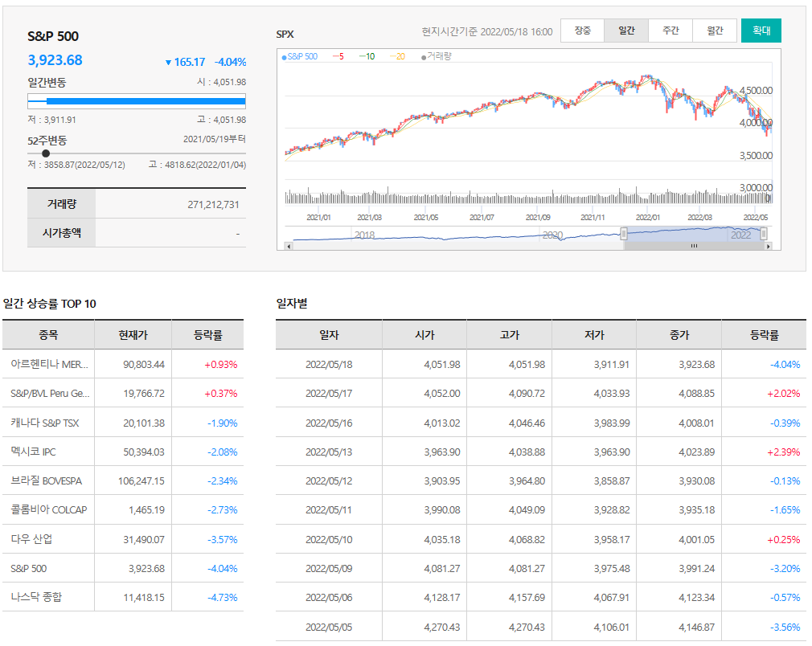Click 종목 column header in TOP 10
Screen dimensions: 812x646
click(48, 335)
